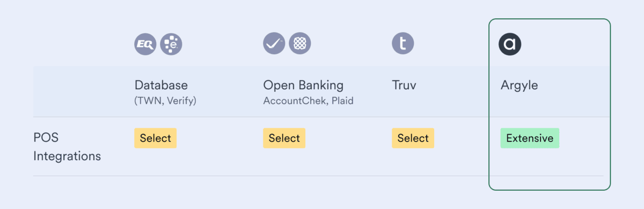Click the word Integrations in row label
Image resolution: width=644 pixels, height=209 pixels.
tap(67, 156)
